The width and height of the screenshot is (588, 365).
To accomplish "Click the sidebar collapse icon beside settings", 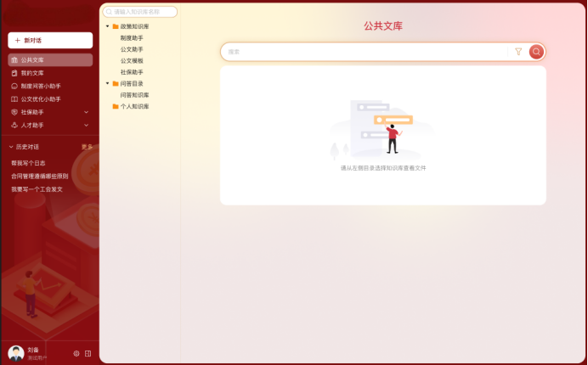I will [x=88, y=353].
